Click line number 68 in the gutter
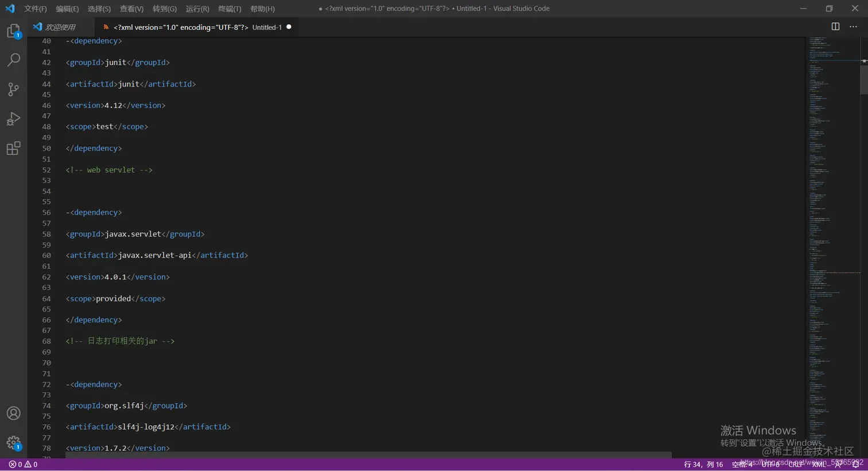Viewport: 868px width, 471px height. pyautogui.click(x=46, y=341)
